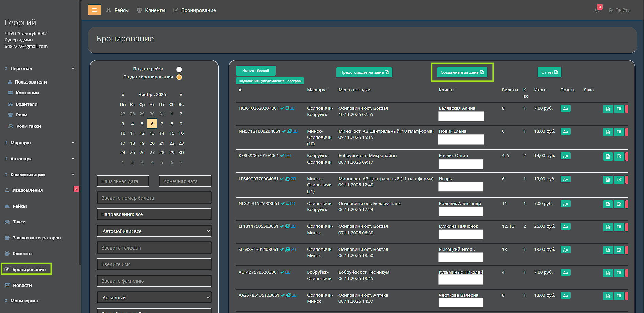Click the 'Созданные за день' export button
This screenshot has height=313, width=644.
click(462, 72)
